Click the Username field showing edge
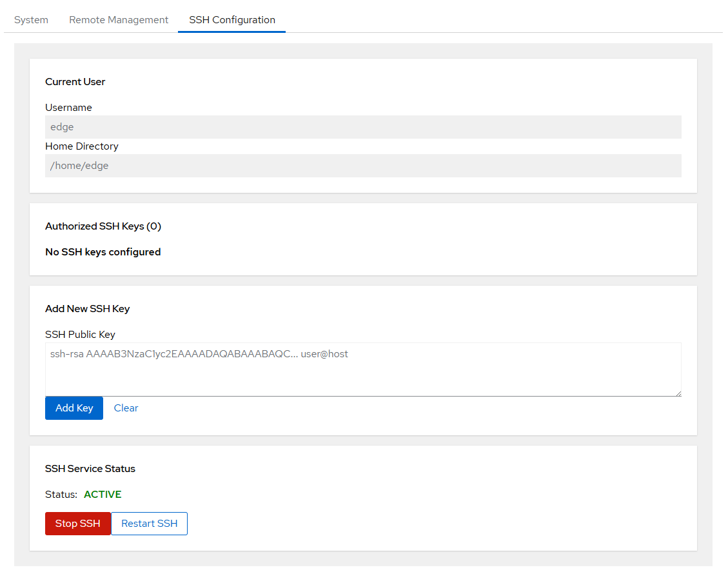The height and width of the screenshot is (572, 728). click(363, 127)
